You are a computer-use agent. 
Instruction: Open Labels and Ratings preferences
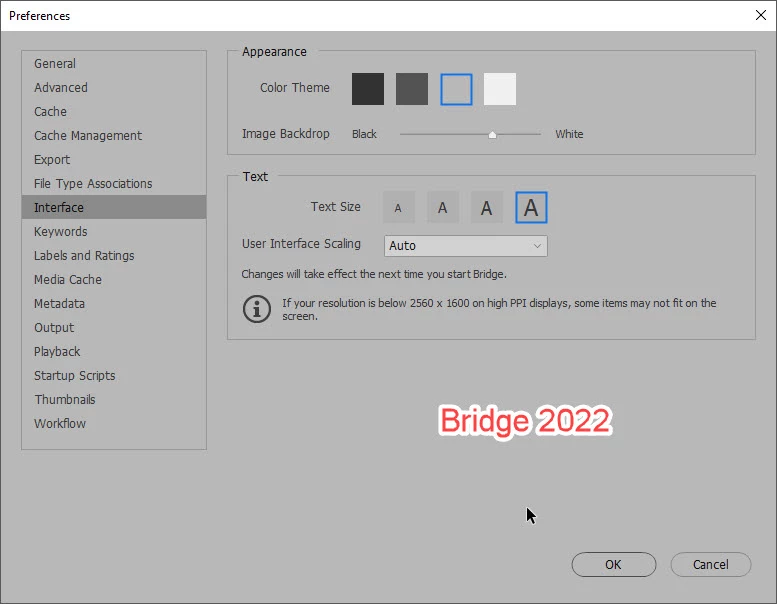pos(114,255)
